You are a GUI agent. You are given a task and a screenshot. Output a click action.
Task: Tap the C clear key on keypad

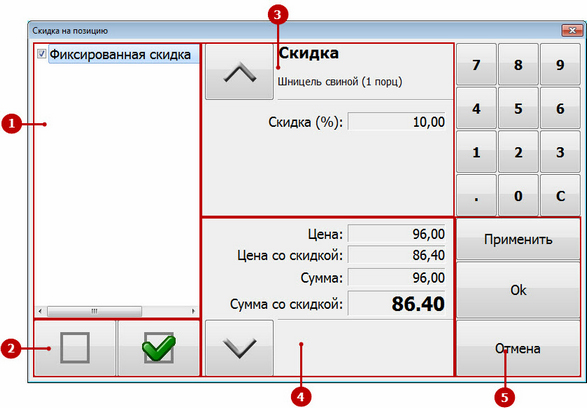pos(560,195)
